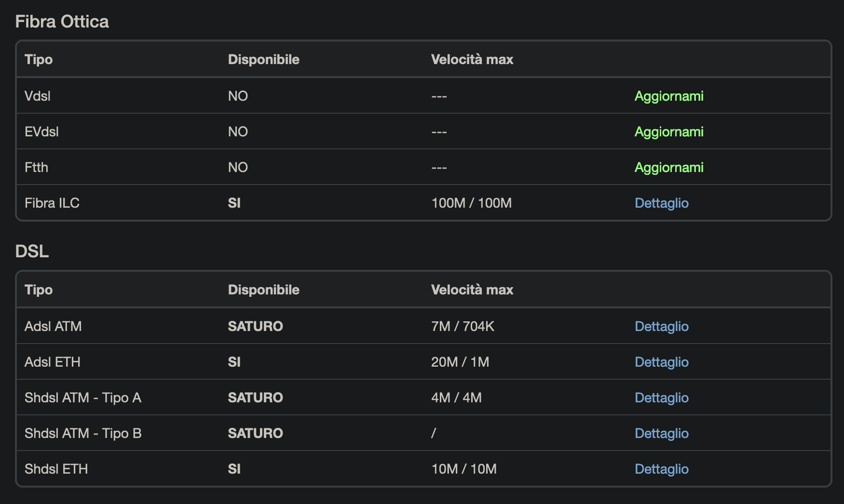Open Dettaglio for Adsl ATM

pyautogui.click(x=661, y=326)
